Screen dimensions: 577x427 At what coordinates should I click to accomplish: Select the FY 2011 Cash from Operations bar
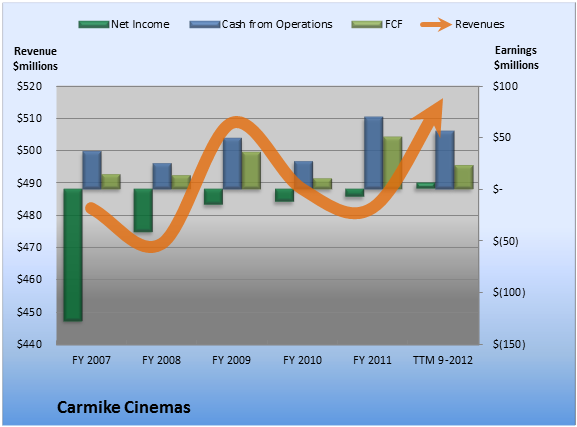click(x=374, y=153)
